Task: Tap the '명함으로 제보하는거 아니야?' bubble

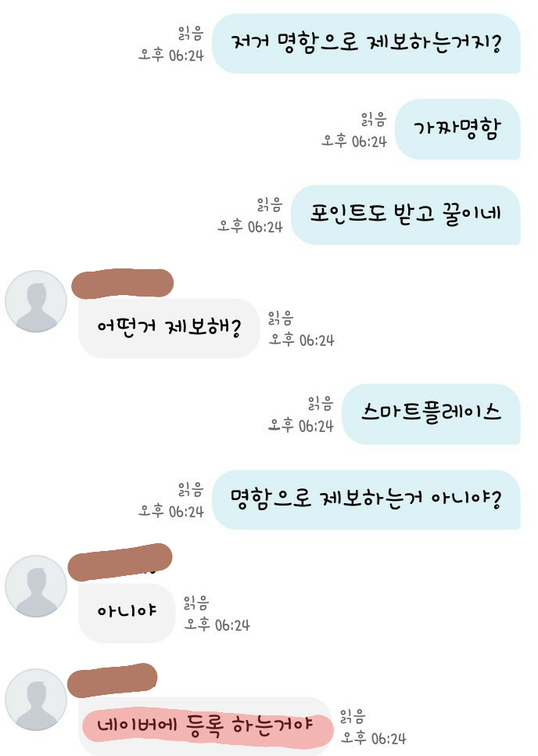Action: click(x=366, y=499)
